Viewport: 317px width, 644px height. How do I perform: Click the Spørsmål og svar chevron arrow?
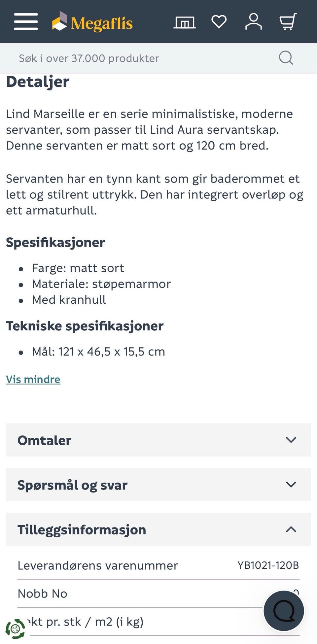[x=291, y=485]
